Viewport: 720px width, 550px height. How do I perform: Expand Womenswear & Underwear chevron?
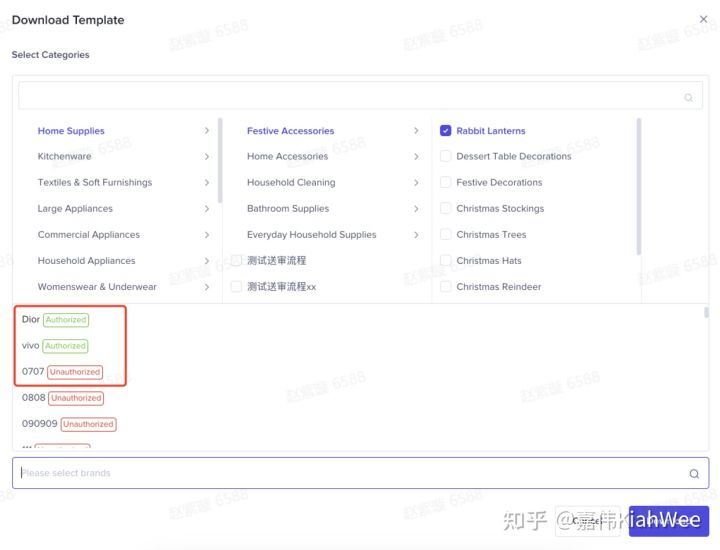point(207,287)
